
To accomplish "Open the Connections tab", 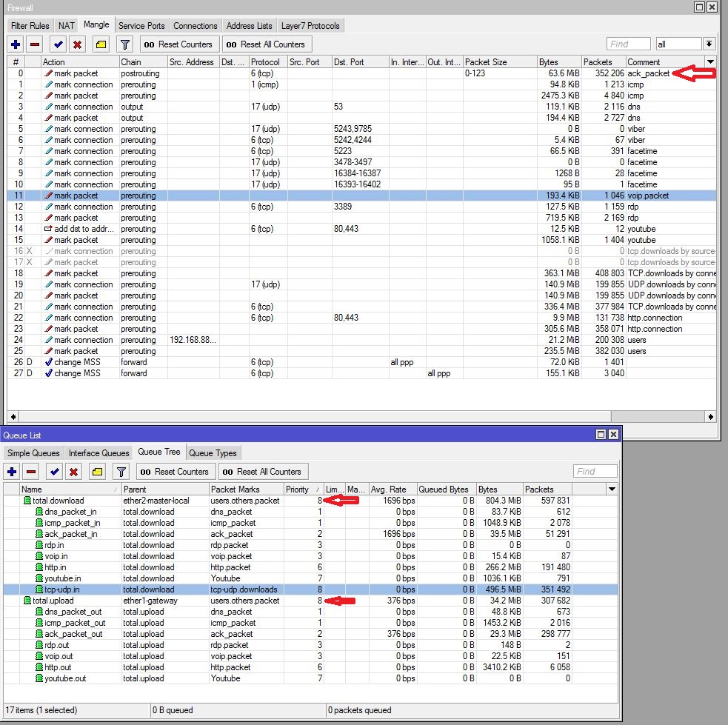I will pyautogui.click(x=196, y=26).
